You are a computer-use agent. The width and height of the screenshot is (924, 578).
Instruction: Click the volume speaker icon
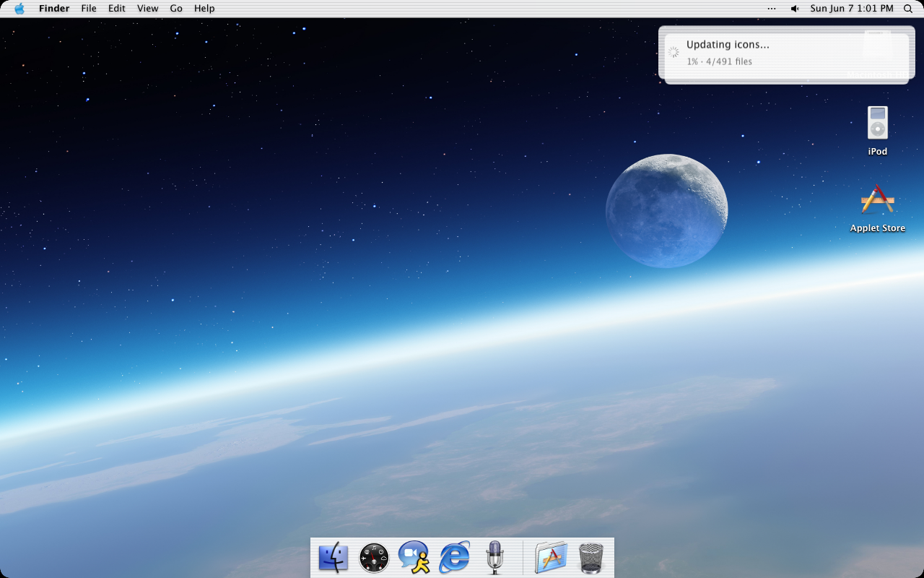click(795, 9)
